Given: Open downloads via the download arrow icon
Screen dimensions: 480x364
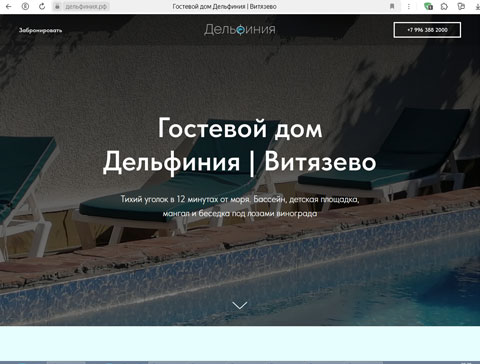Looking at the screenshot, I should 477,6.
